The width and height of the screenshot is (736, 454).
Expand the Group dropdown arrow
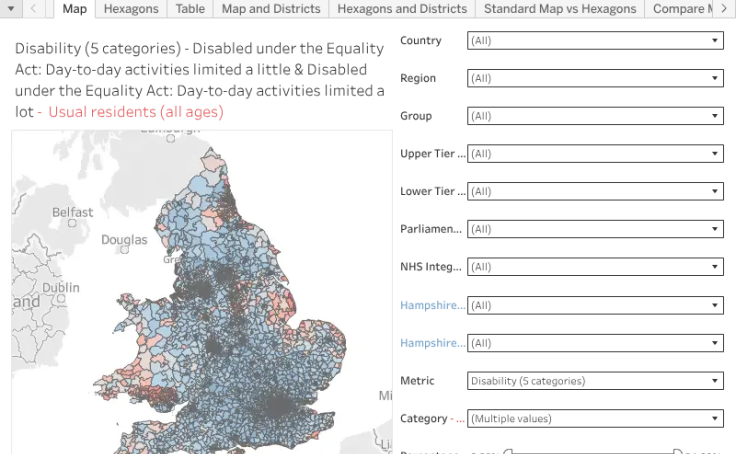[714, 116]
